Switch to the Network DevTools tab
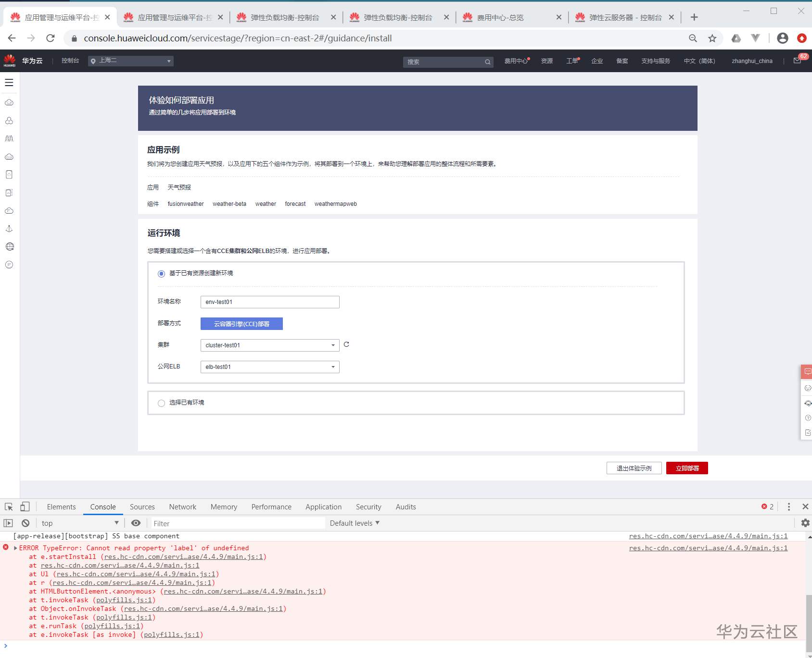The image size is (812, 658). coord(183,506)
